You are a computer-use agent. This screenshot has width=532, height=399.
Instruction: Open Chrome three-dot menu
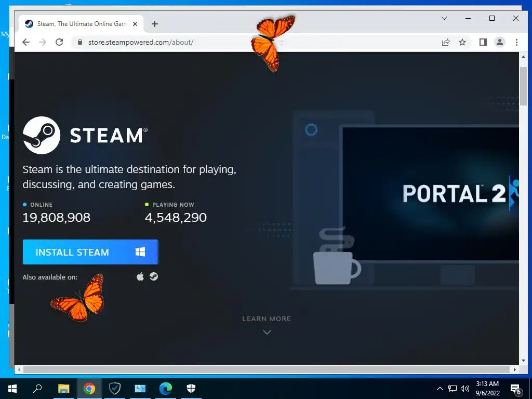516,42
